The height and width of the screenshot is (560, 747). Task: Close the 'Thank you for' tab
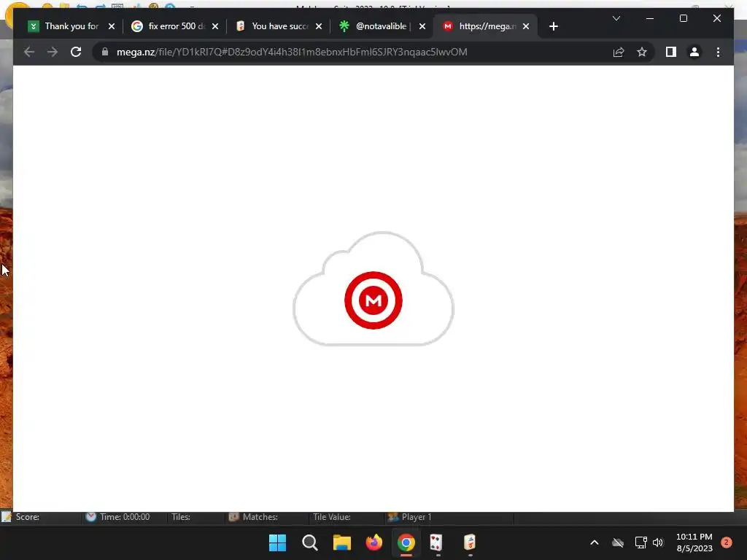[112, 26]
